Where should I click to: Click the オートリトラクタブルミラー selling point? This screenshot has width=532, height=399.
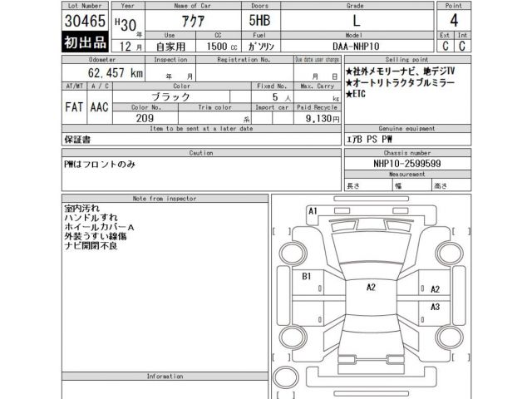tap(400, 82)
